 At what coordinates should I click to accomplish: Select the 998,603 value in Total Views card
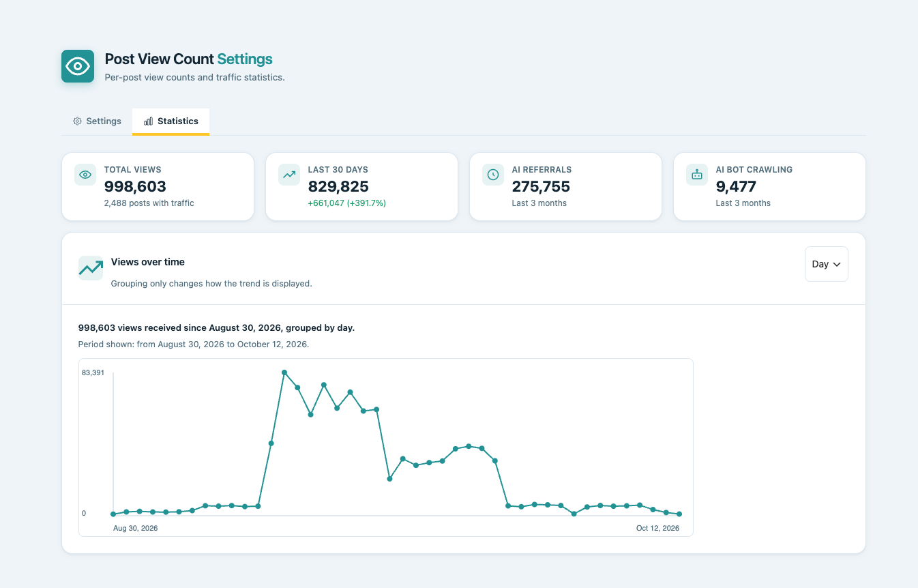pyautogui.click(x=135, y=186)
